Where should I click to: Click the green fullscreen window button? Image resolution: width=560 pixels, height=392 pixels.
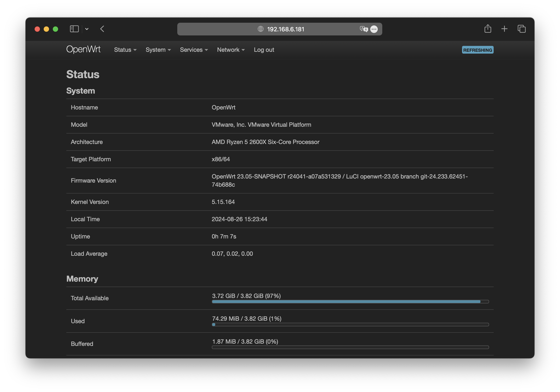pyautogui.click(x=55, y=29)
